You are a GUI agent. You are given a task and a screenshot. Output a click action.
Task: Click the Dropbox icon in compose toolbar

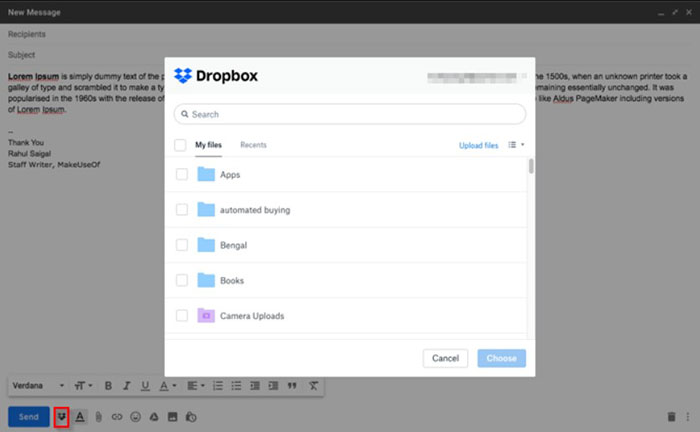pyautogui.click(x=61, y=416)
